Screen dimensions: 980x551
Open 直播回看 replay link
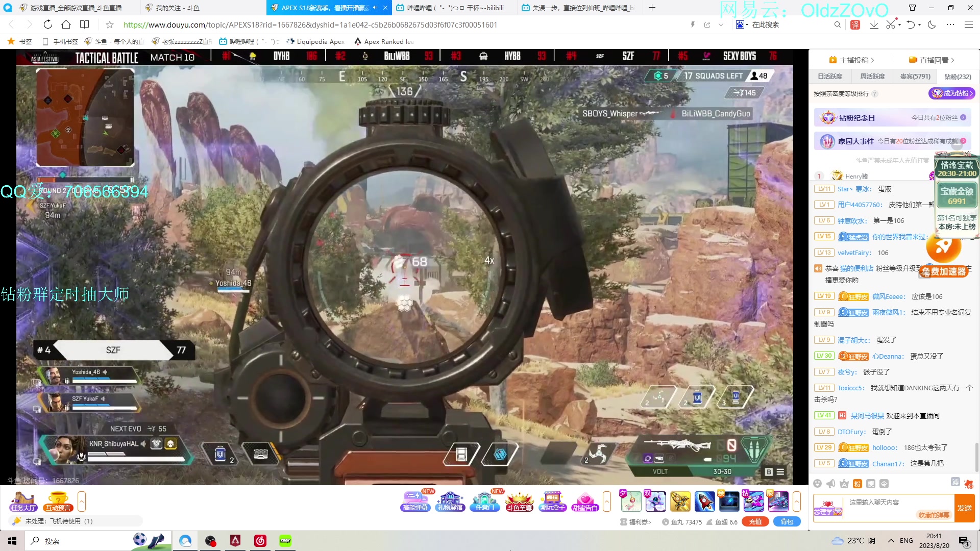pyautogui.click(x=932, y=60)
